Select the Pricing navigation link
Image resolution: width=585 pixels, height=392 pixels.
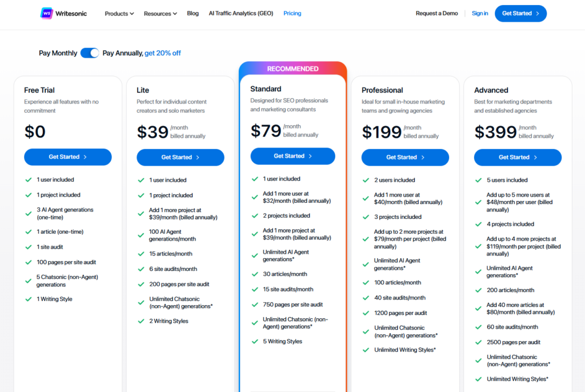click(292, 13)
